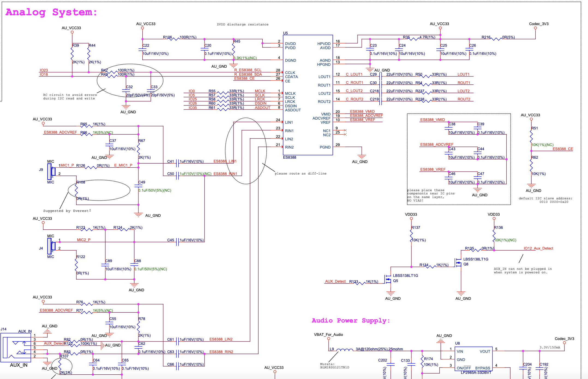Screen dimensions: 588x379
Task: Select resistor label R135 0R(1%)
Action: click(479, 248)
